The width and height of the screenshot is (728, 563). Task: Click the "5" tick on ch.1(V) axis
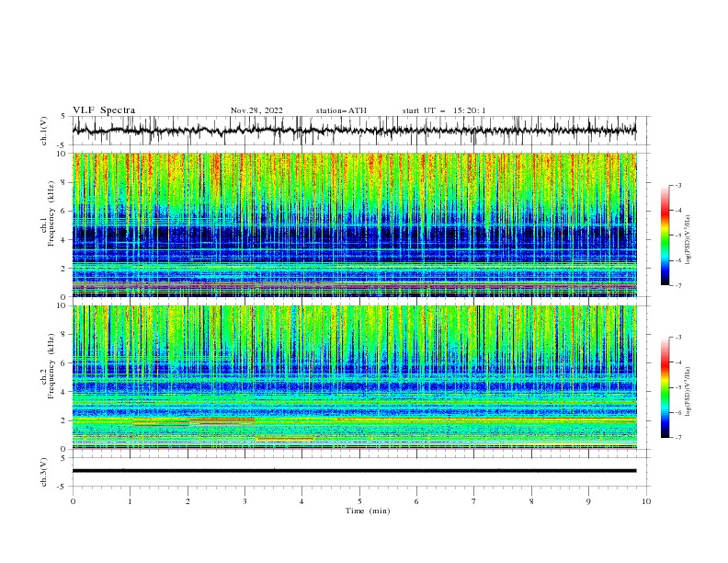(64, 116)
